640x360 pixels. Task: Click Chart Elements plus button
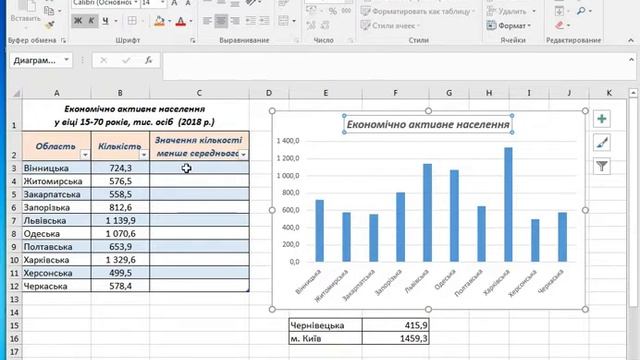point(602,119)
